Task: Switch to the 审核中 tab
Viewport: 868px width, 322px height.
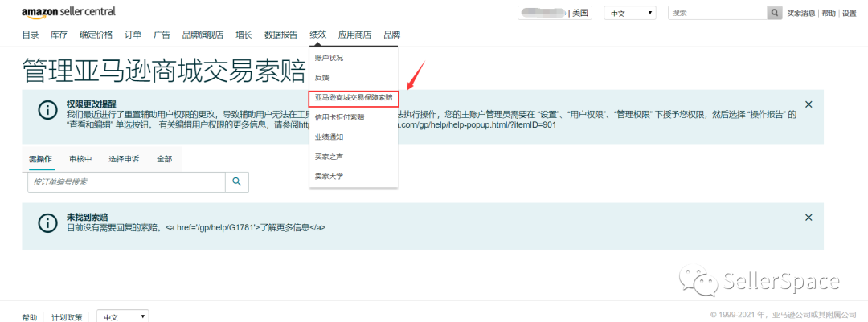Action: point(81,159)
